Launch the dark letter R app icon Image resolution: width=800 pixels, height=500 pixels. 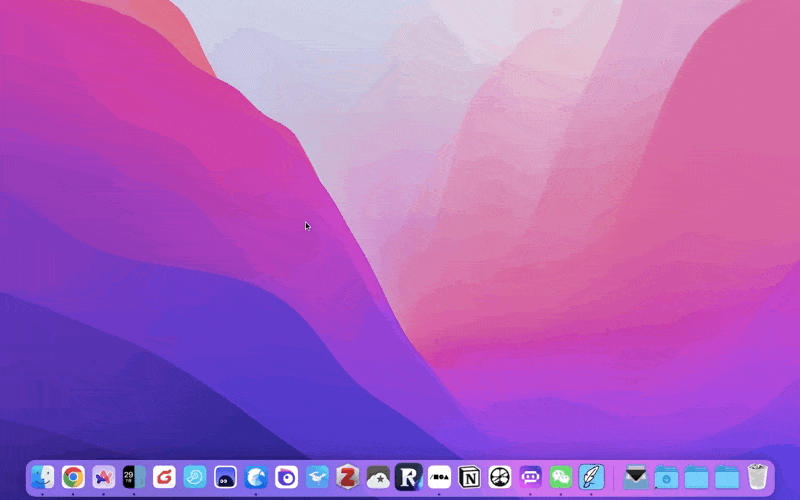(409, 477)
